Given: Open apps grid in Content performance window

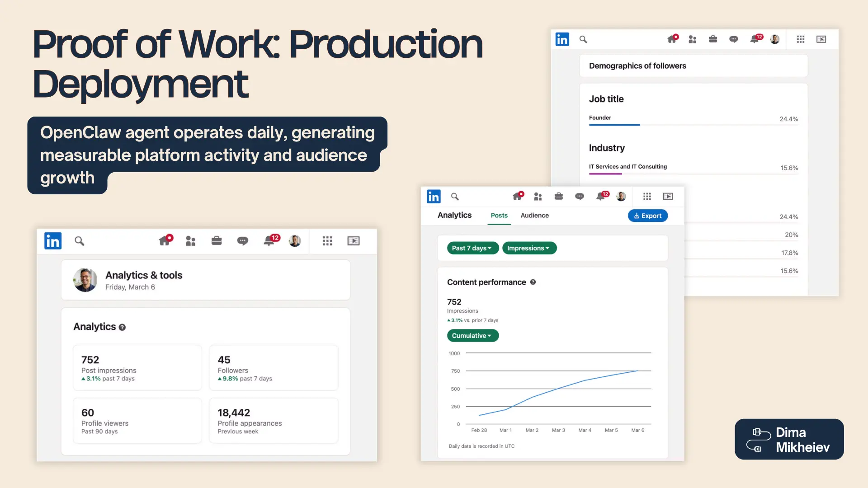Looking at the screenshot, I should pyautogui.click(x=647, y=197).
